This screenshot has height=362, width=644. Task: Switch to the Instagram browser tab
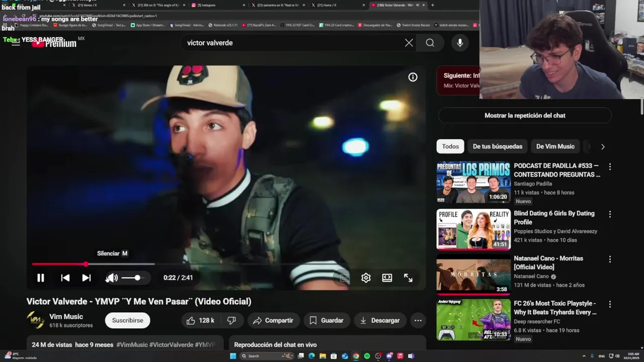point(218,5)
